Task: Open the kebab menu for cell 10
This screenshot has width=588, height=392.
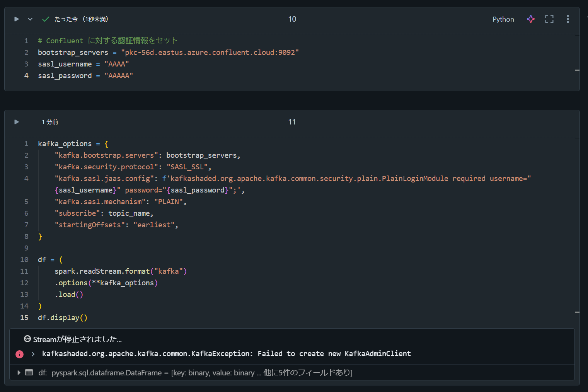Action: [x=568, y=19]
